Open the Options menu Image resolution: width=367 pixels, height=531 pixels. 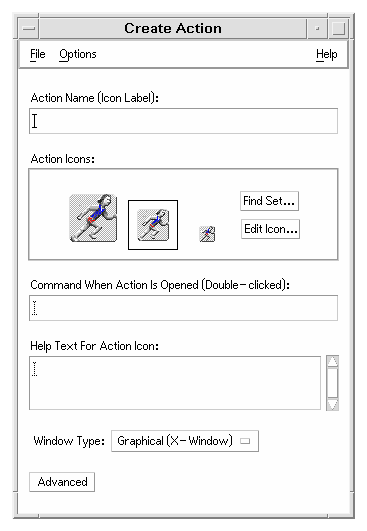coord(78,55)
